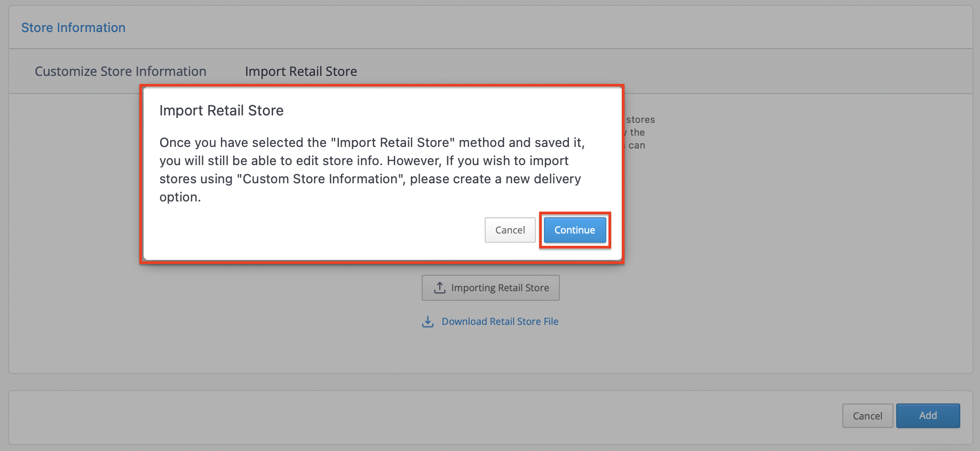Confirm the dialog with the Continue button
The height and width of the screenshot is (451, 980).
574,230
